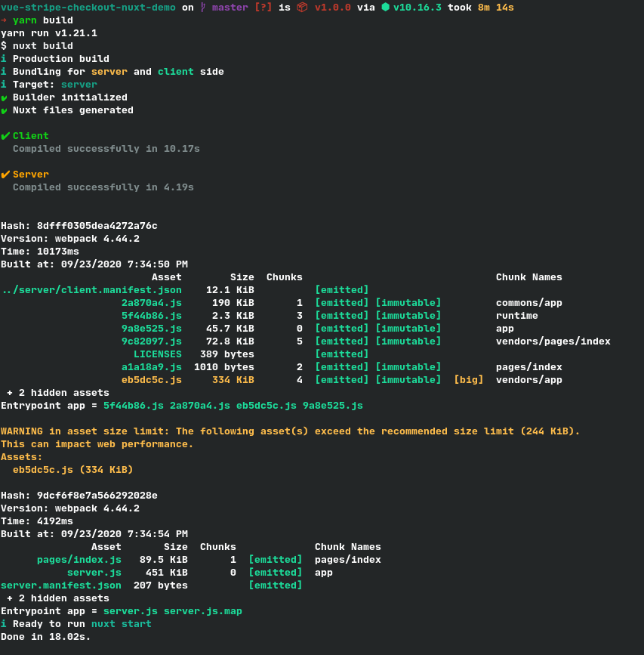Click the project name vue-stripe-checkout-nuxt-demo
644x655 pixels.
click(x=88, y=8)
